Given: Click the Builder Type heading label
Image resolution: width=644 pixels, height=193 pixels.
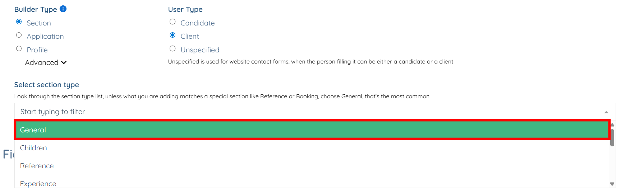Looking at the screenshot, I should [36, 9].
